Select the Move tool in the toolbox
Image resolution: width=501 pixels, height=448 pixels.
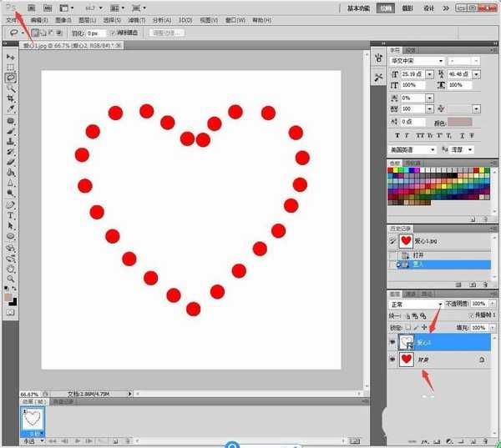[x=11, y=57]
